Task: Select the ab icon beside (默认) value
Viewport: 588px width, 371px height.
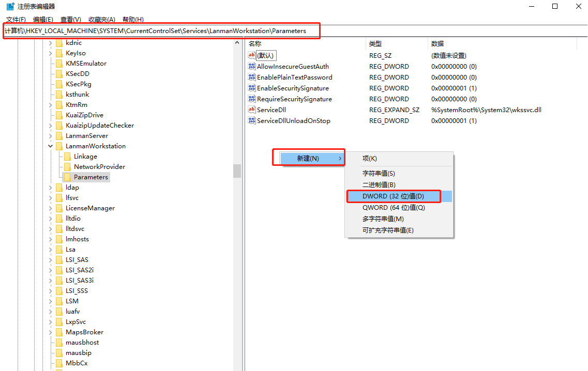Action: click(x=251, y=55)
